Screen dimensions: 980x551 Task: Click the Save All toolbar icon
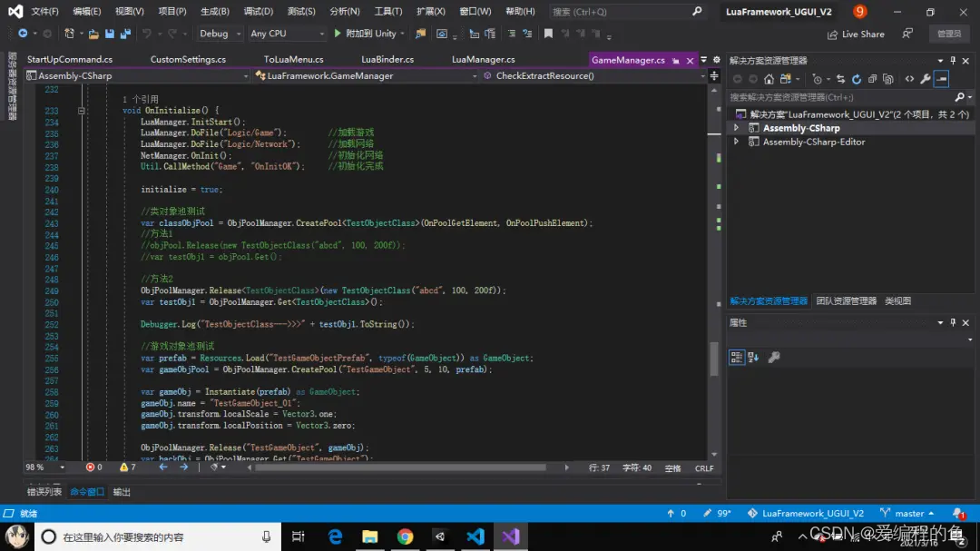(123, 34)
